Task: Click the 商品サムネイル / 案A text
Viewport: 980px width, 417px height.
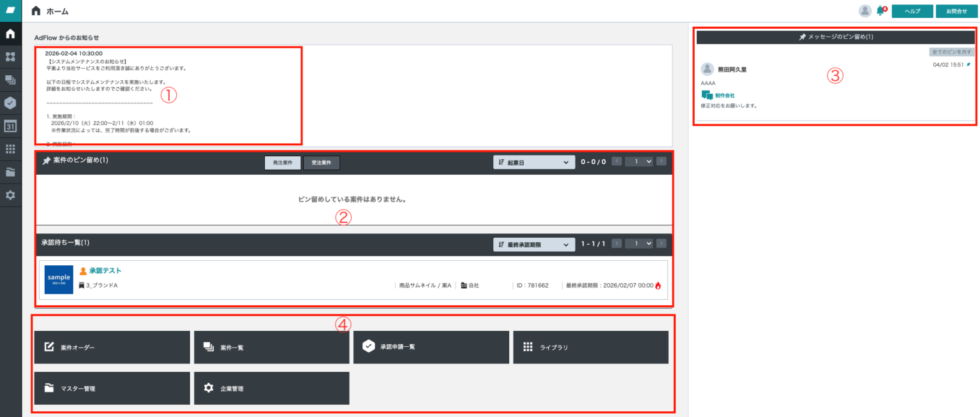Action: click(426, 286)
